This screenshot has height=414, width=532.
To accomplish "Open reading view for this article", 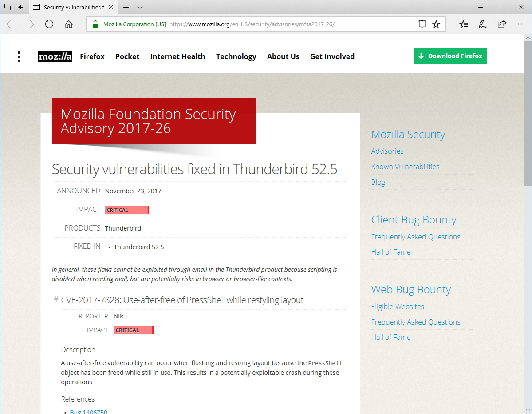I will click(x=422, y=24).
